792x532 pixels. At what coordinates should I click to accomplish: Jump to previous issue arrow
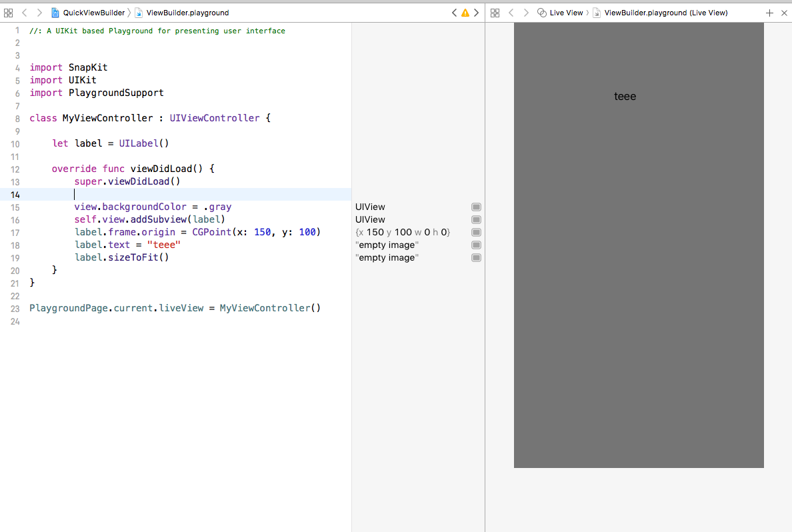[x=454, y=13]
